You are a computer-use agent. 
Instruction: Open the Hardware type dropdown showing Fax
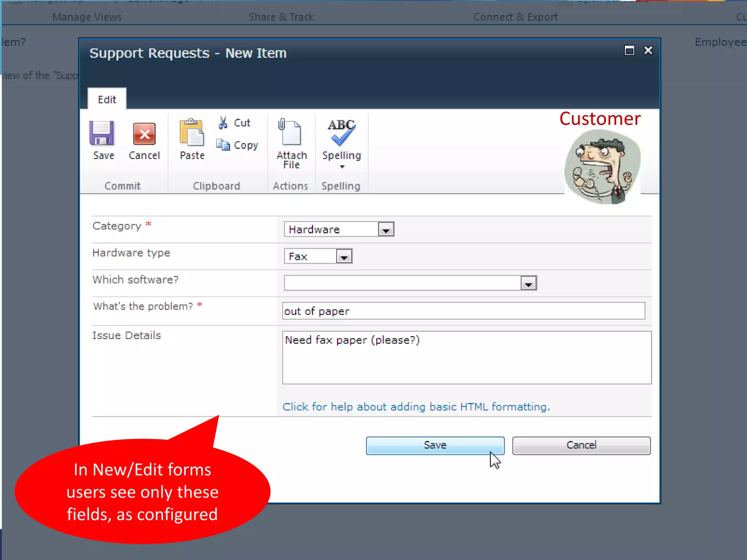(318, 256)
